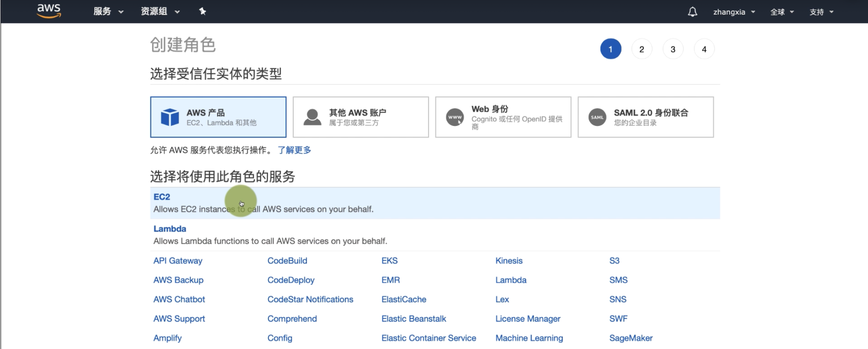Viewport: 868px width, 349px height.
Task: Open the notifications bell
Action: pos(692,12)
